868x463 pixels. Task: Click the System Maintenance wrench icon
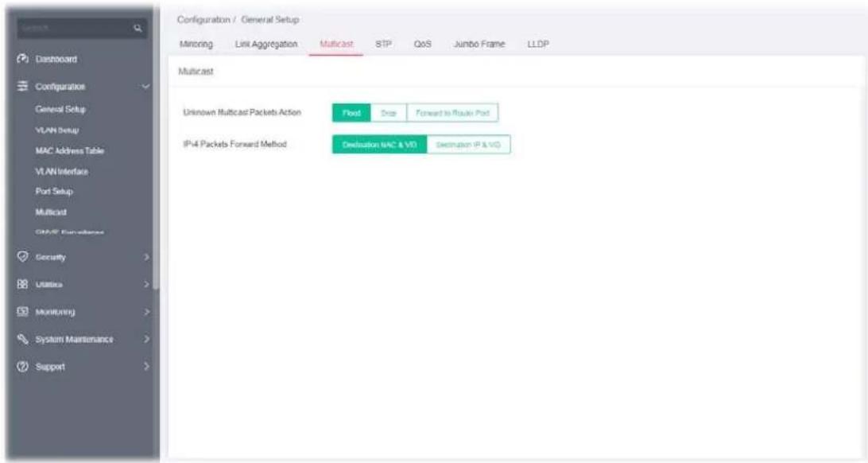(x=23, y=339)
